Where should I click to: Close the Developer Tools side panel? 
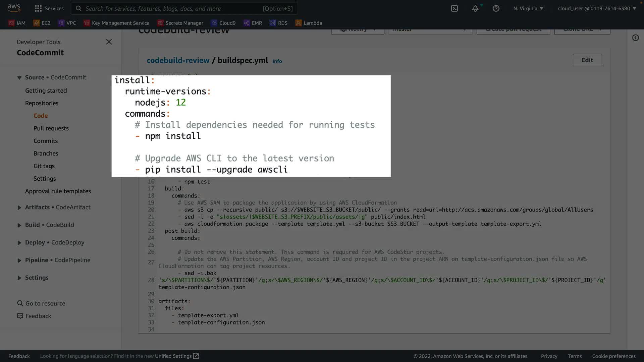coord(109,42)
